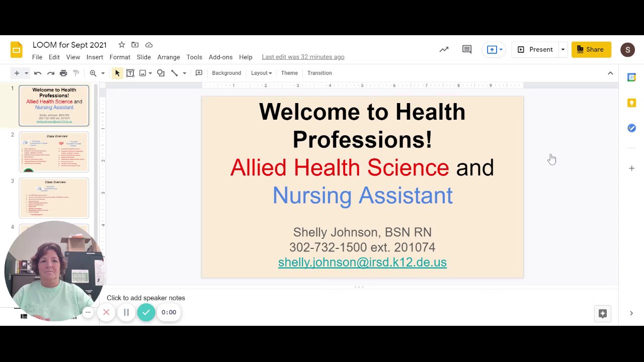The height and width of the screenshot is (362, 644).
Task: Star the LOOM for Sept 2021 presentation
Action: (x=122, y=45)
